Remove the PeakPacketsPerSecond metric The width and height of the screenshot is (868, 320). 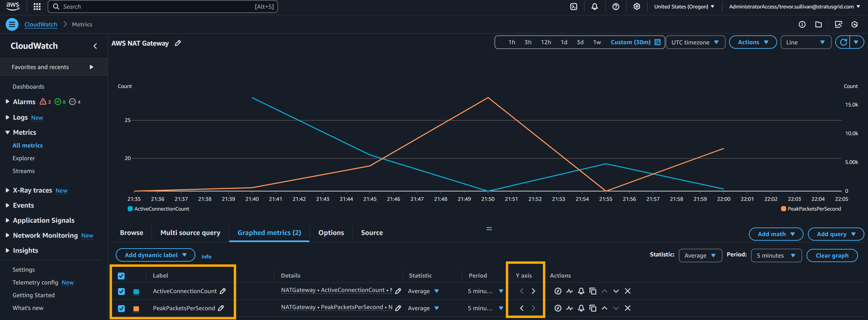[x=627, y=308]
